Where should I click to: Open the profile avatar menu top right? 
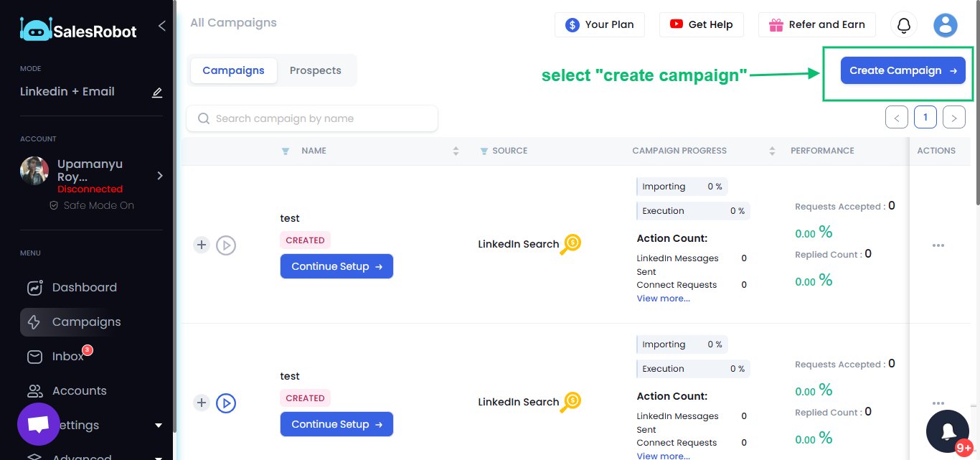click(x=945, y=24)
